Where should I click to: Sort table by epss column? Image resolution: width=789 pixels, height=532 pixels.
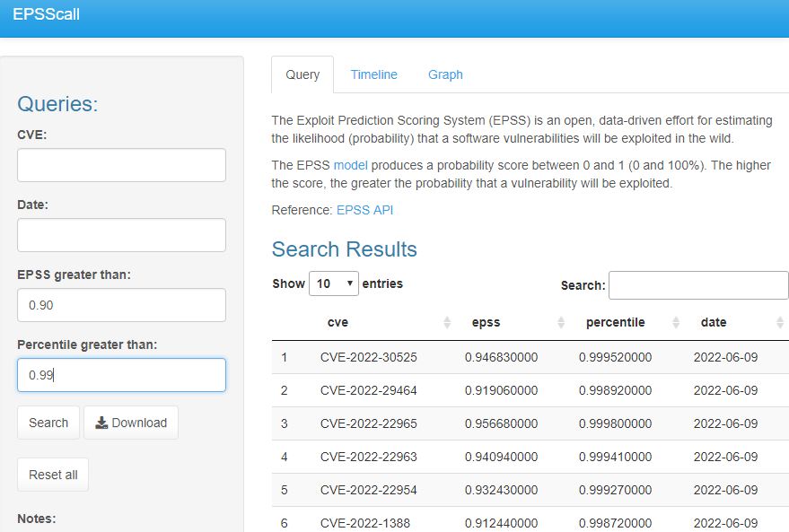(487, 322)
